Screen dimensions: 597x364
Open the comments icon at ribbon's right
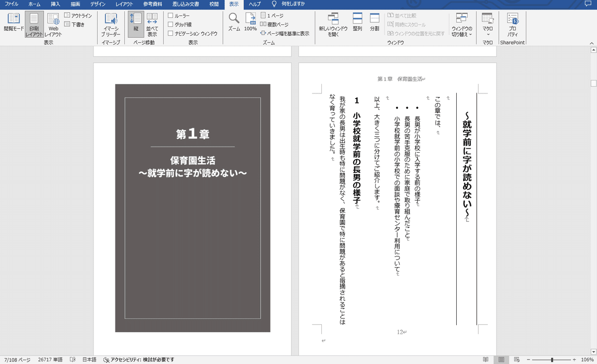589,3
